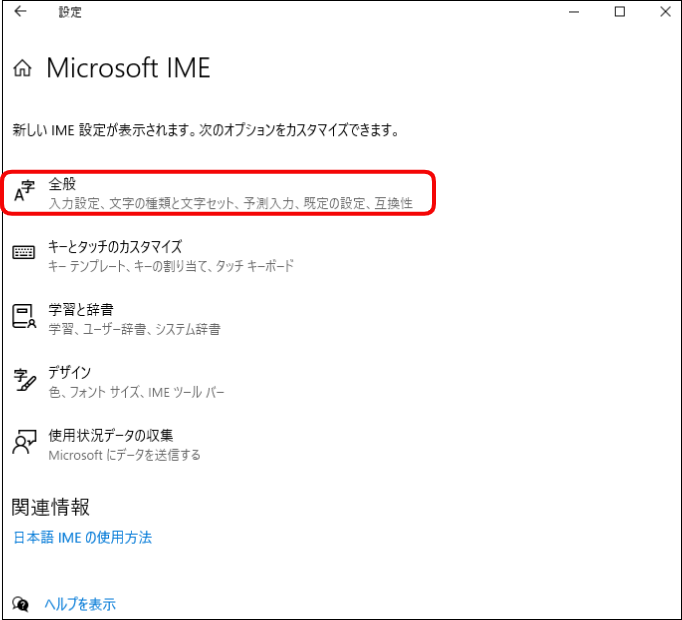Follow the 日本語 IME の使用方法 link
Image resolution: width=682 pixels, height=620 pixels.
coord(83,538)
